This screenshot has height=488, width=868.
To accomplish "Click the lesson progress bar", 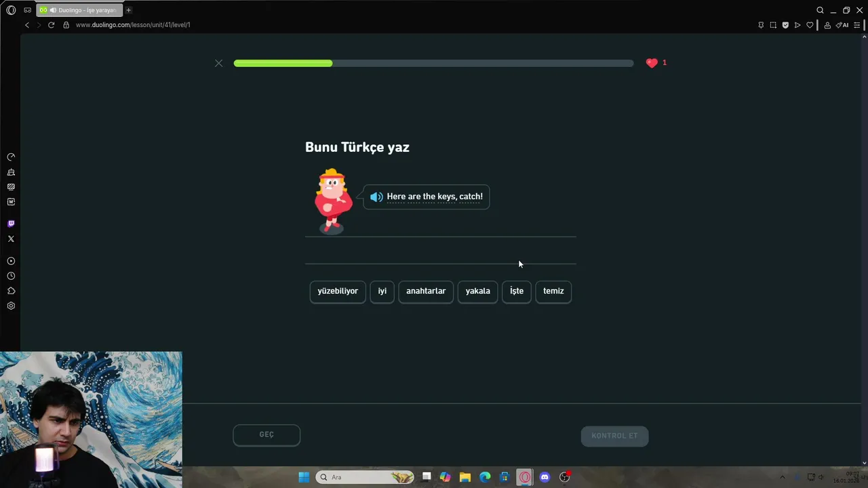I will click(433, 63).
